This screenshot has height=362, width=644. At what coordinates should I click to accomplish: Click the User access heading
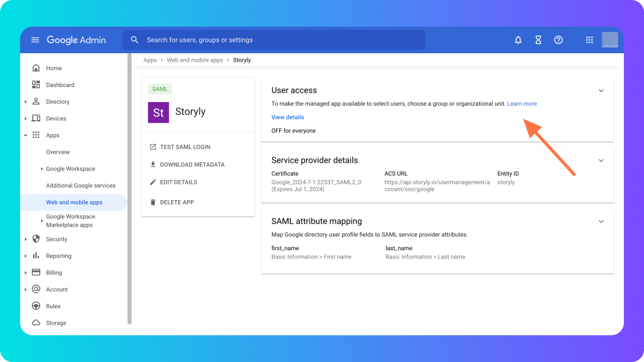(294, 90)
